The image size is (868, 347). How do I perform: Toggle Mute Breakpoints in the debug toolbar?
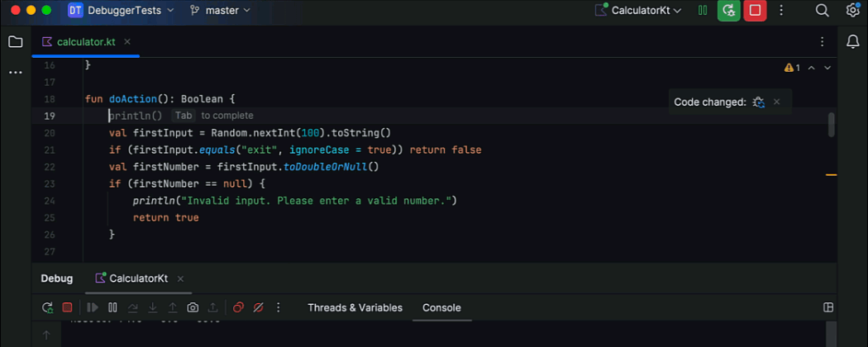[x=258, y=307]
